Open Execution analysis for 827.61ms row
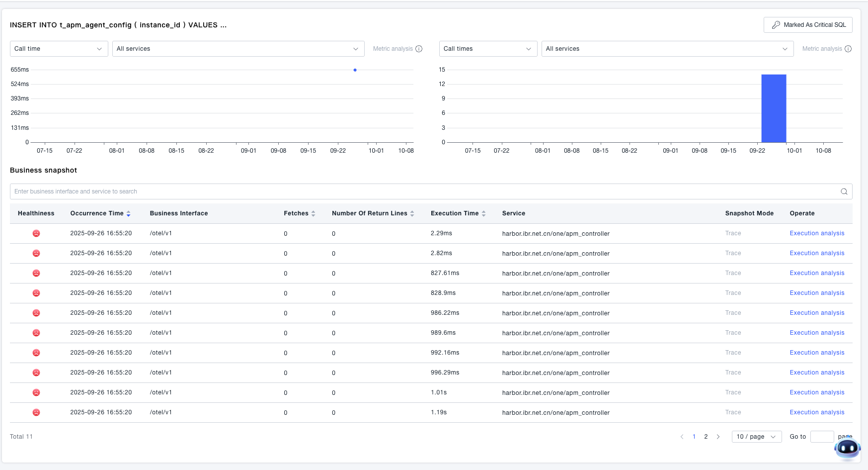Screen dimensions: 868x470 click(817, 273)
